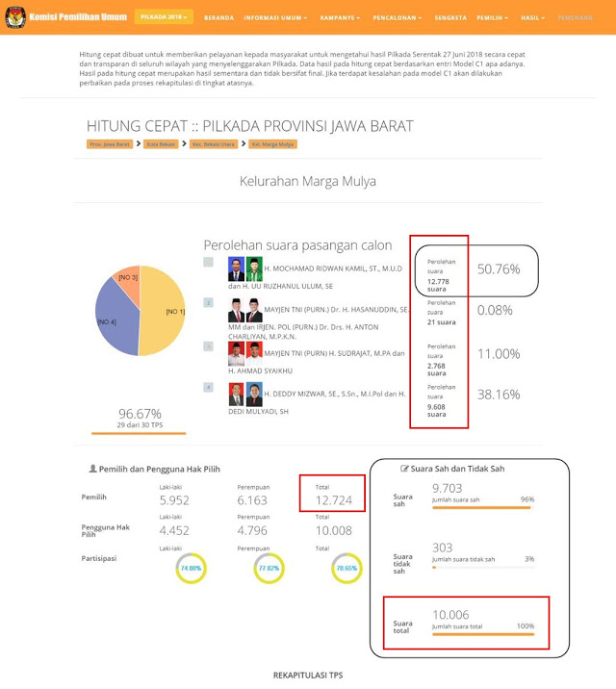Viewport: 616px width, 689px height.
Task: Open the SENGKETA menu item
Action: [x=450, y=18]
